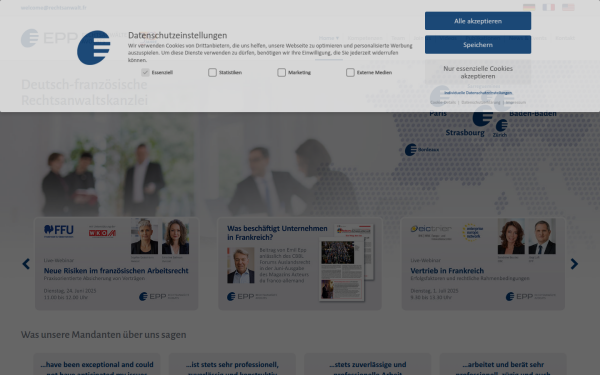Open the Cookie-Details link
Viewport: 600px width, 375px height.
[x=443, y=103]
